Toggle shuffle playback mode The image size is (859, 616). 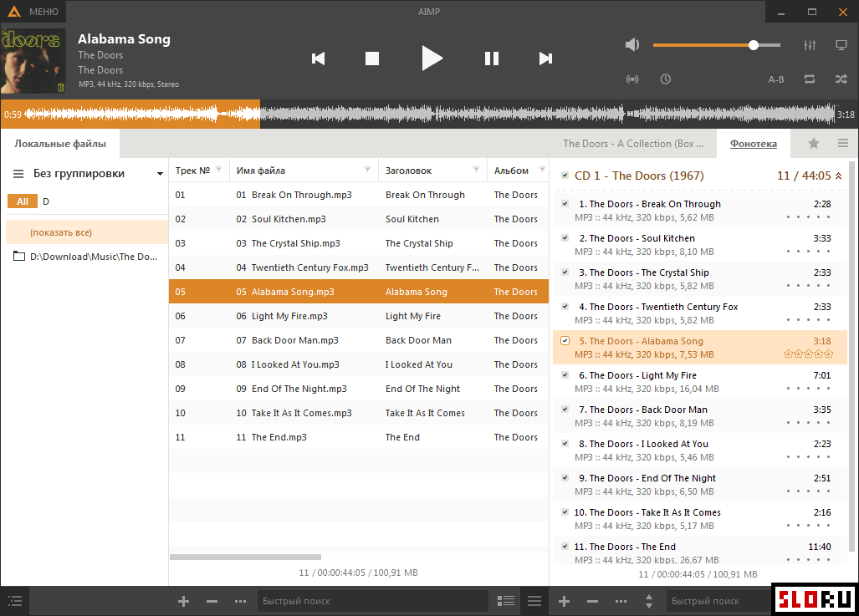[x=841, y=79]
